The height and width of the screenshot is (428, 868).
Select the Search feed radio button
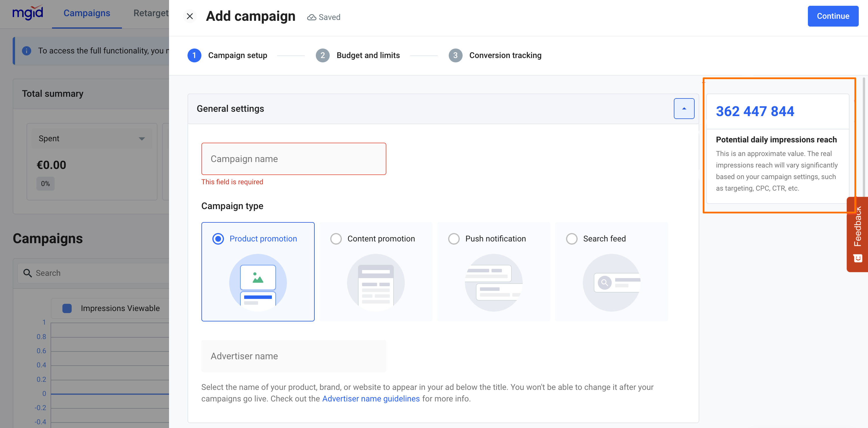(x=572, y=239)
